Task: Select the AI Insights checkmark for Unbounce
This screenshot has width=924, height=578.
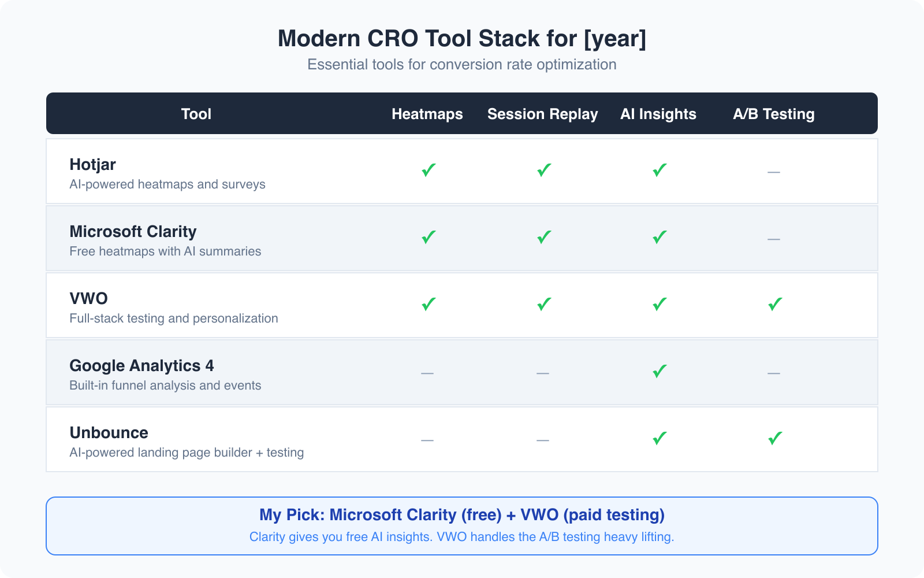Action: (658, 439)
